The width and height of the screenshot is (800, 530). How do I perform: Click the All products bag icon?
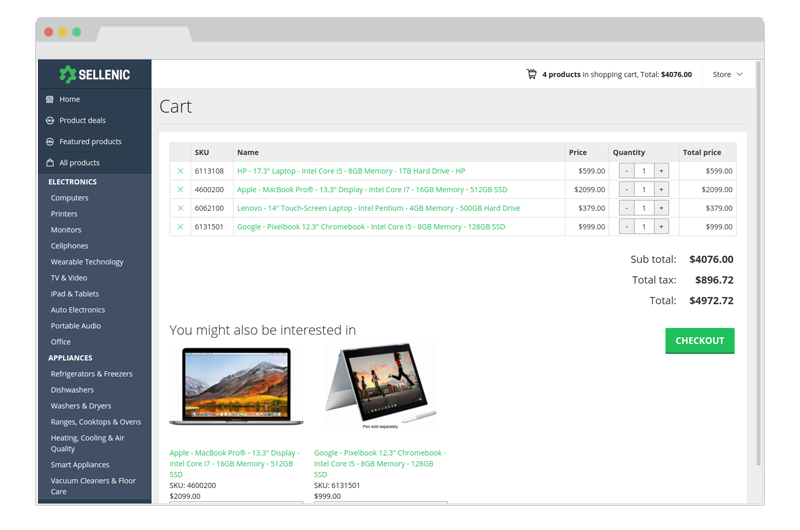(x=49, y=163)
